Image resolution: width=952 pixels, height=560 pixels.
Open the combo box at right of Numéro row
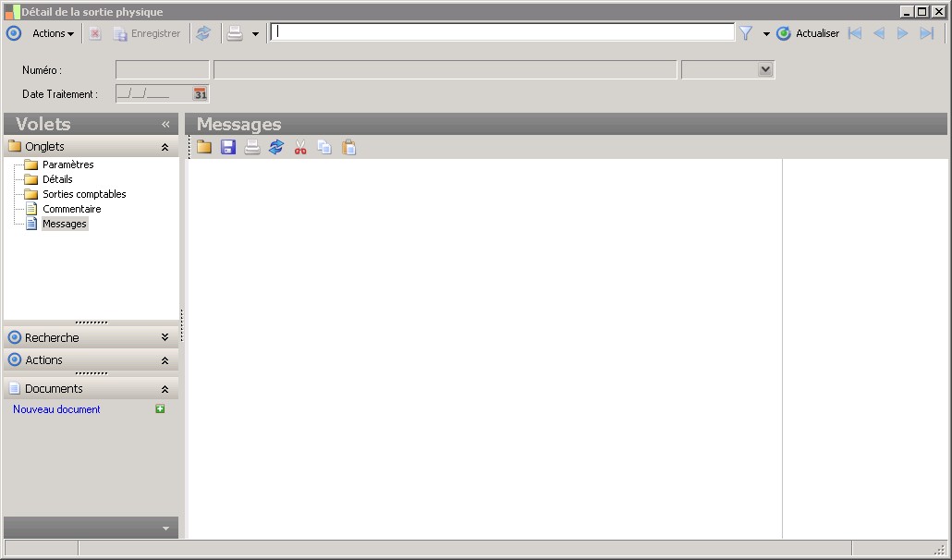(765, 70)
